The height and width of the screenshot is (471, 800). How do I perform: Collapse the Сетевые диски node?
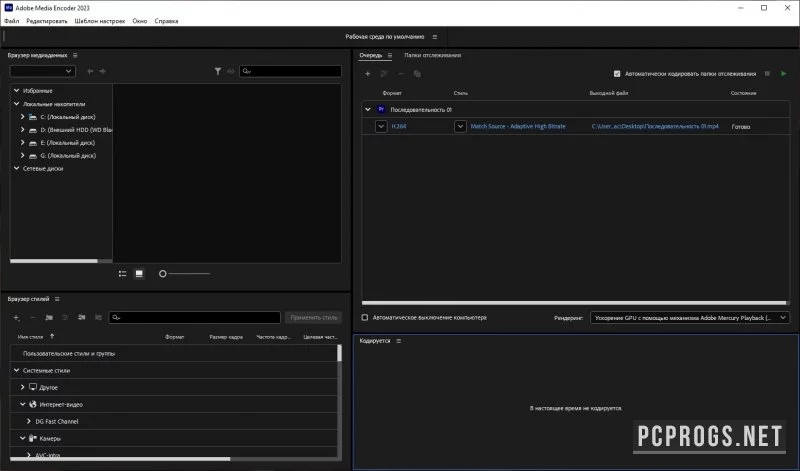tap(16, 168)
